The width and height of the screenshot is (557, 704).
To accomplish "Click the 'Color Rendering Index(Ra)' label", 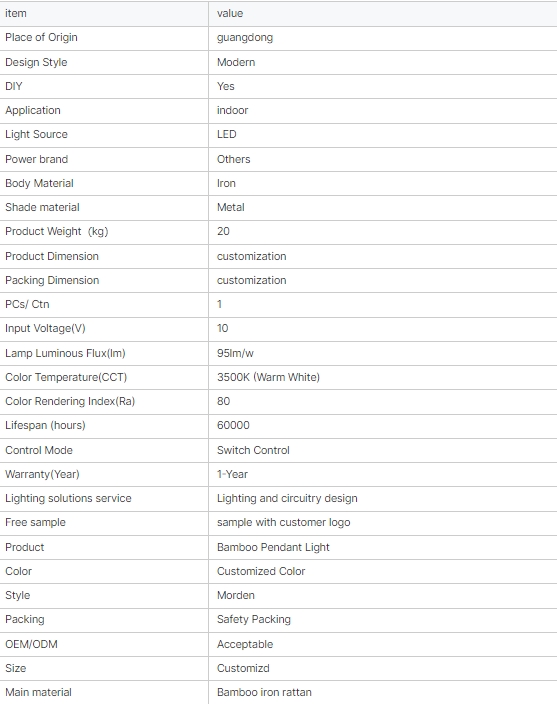I will click(x=70, y=401).
